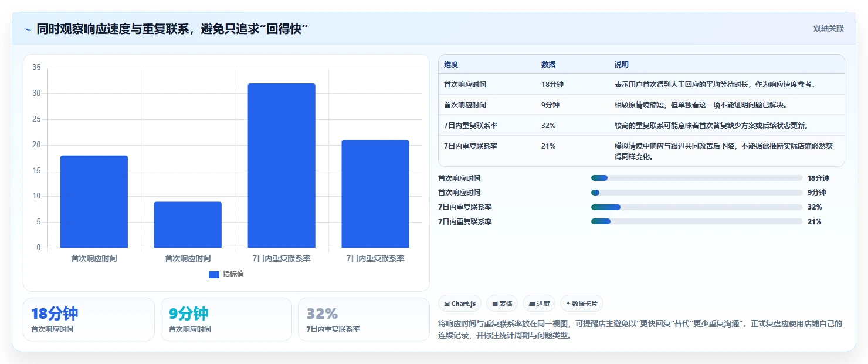Click the progress bar ending at 21%

(x=697, y=221)
